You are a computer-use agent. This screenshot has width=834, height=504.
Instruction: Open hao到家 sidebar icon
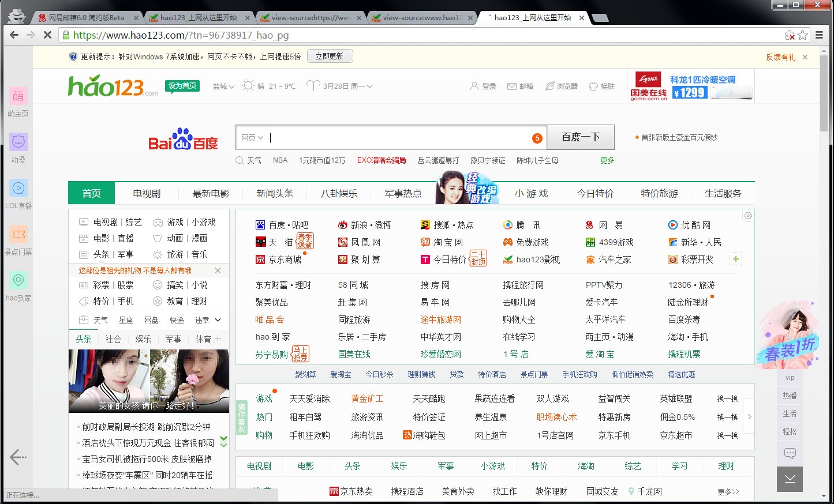(18, 287)
